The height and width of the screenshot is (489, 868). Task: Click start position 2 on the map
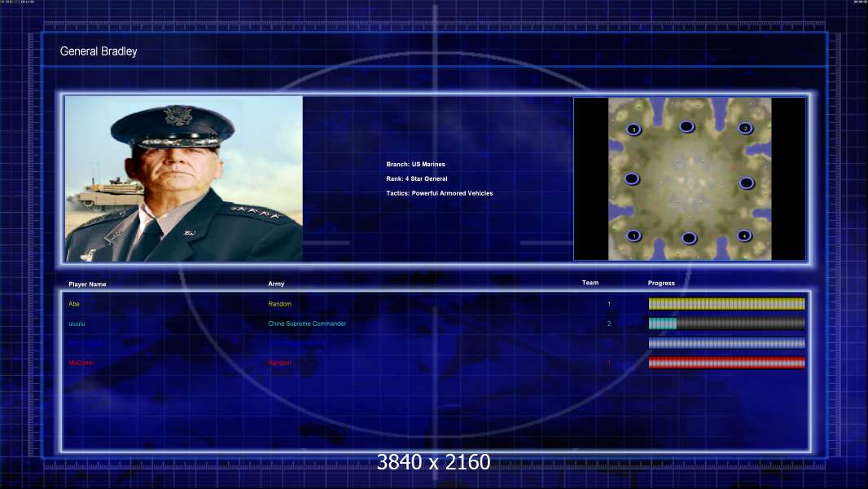coord(745,129)
